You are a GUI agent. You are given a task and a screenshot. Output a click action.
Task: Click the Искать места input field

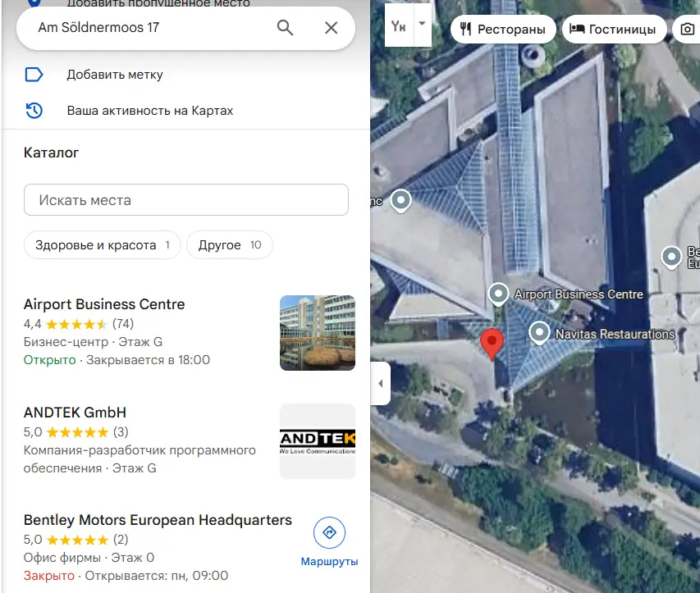click(185, 200)
